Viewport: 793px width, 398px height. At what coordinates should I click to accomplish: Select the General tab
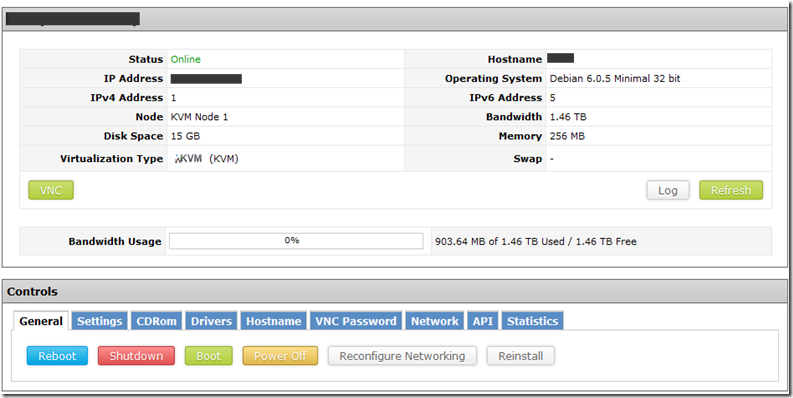41,321
